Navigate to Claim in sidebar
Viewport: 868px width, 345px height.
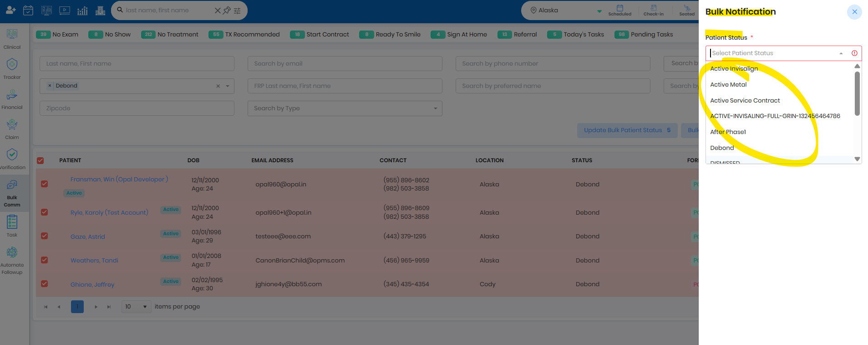coord(12,129)
